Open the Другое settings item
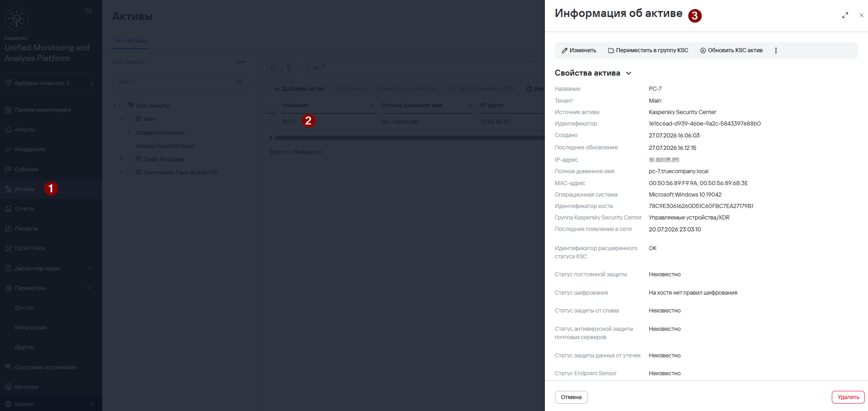This screenshot has height=411, width=868. coord(24,347)
